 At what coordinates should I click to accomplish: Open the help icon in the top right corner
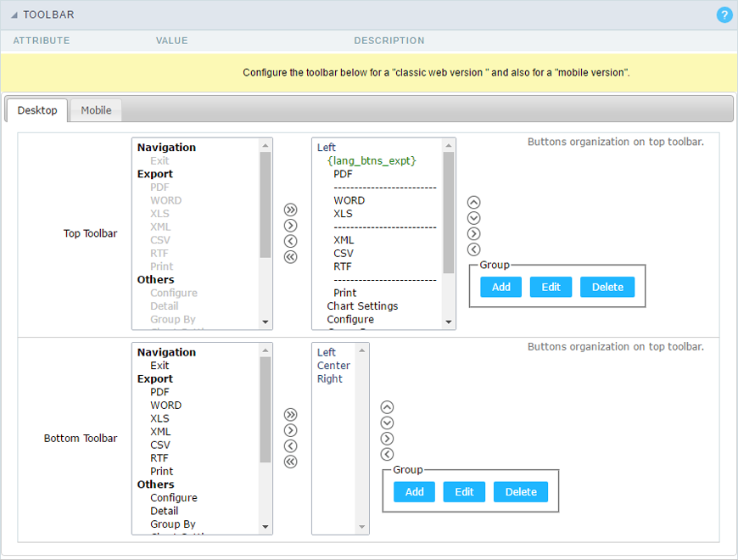pyautogui.click(x=724, y=14)
